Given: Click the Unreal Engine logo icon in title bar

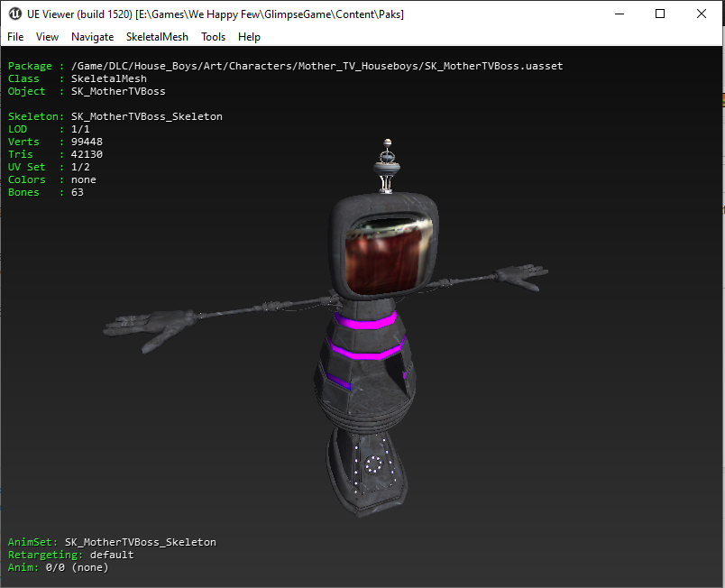Looking at the screenshot, I should (x=14, y=14).
